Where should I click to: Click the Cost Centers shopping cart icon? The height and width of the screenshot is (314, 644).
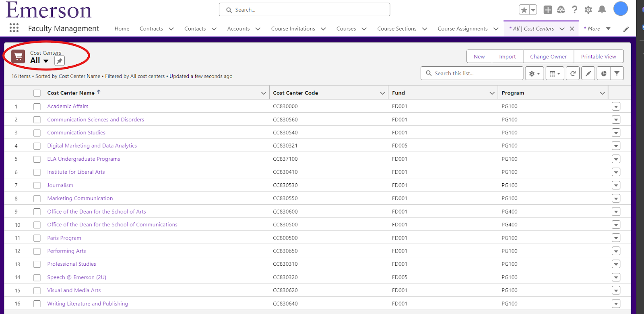pyautogui.click(x=18, y=57)
